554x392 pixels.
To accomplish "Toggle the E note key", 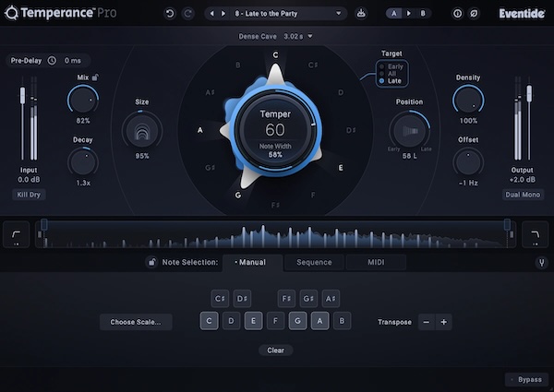I will (x=253, y=321).
